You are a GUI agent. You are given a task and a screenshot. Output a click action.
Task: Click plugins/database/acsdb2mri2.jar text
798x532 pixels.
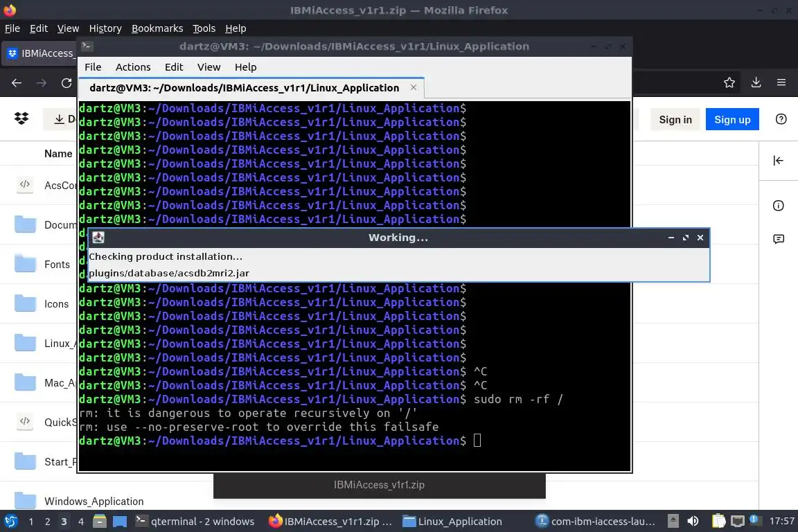[169, 274]
